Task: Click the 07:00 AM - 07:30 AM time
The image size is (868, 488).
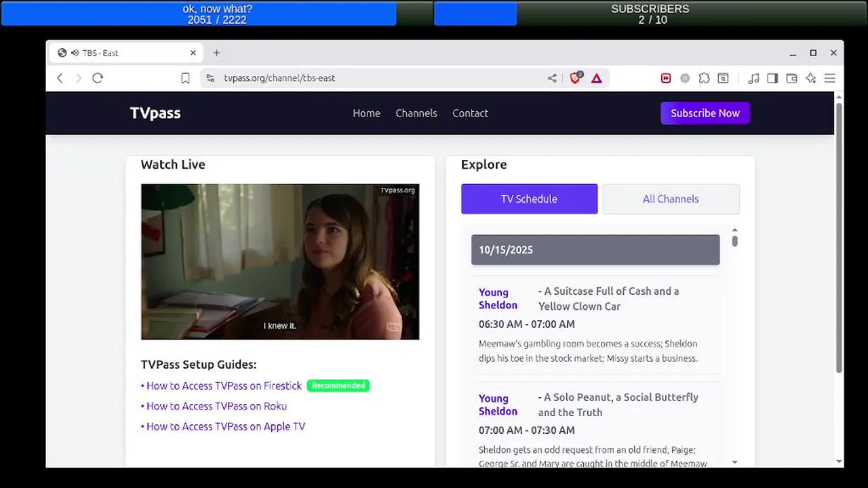Action: coord(527,430)
